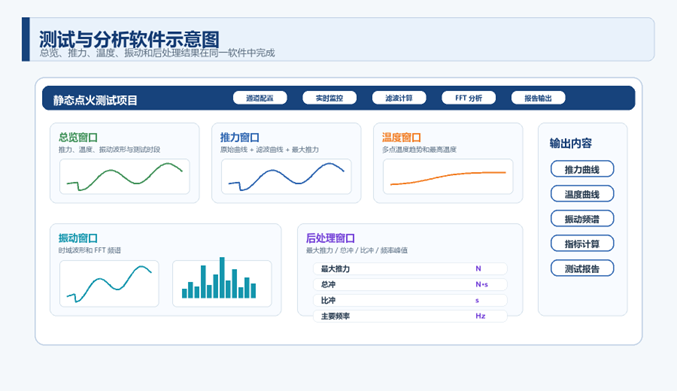This screenshot has height=391, width=677.
Task: Click the green overview waveform chart
Action: click(x=124, y=177)
